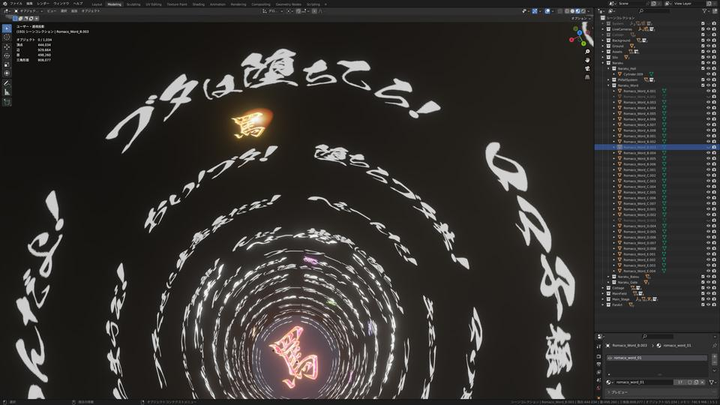Hide the Background collection with its eye icon

point(706,41)
